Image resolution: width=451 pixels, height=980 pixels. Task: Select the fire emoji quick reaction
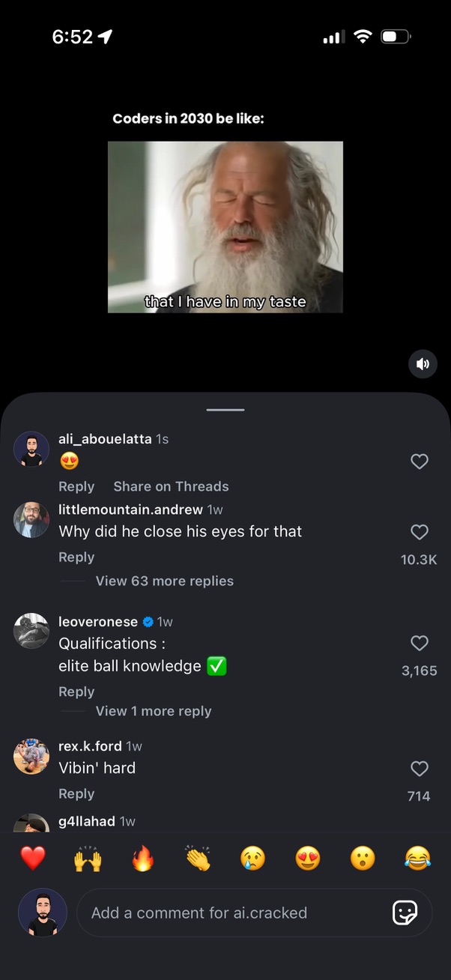pos(142,859)
